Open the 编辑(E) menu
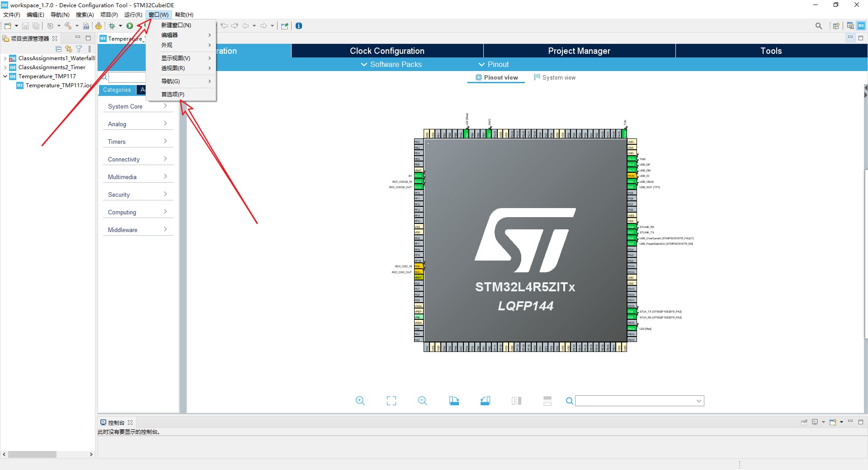The image size is (868, 470). (x=35, y=15)
